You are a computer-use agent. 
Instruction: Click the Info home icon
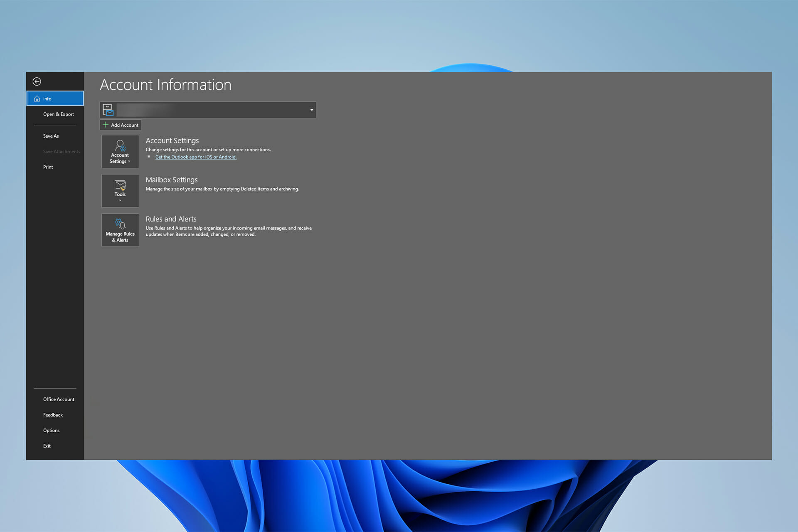click(x=37, y=99)
